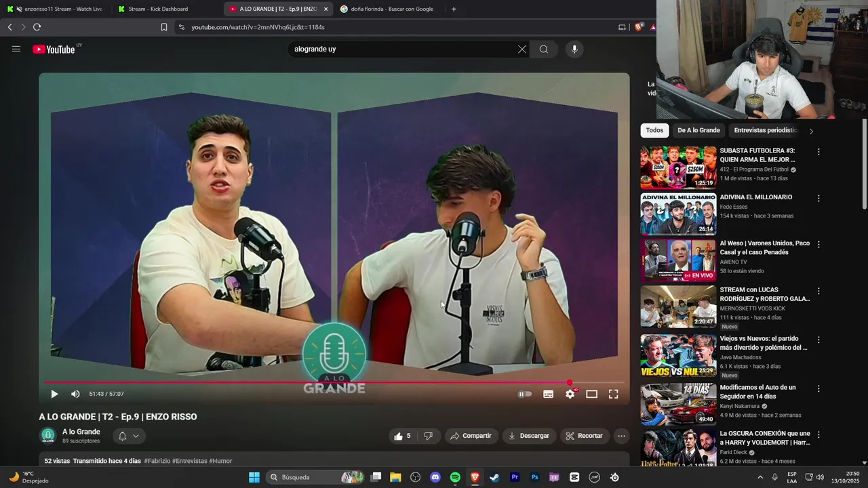The width and height of the screenshot is (868, 488).
Task: Reload the current page
Action: pos(37,27)
